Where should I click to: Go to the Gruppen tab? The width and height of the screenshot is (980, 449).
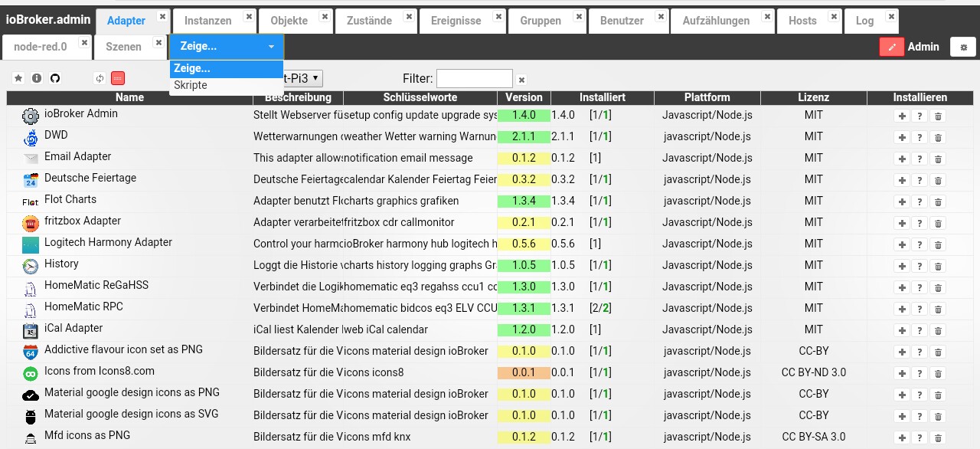point(541,21)
